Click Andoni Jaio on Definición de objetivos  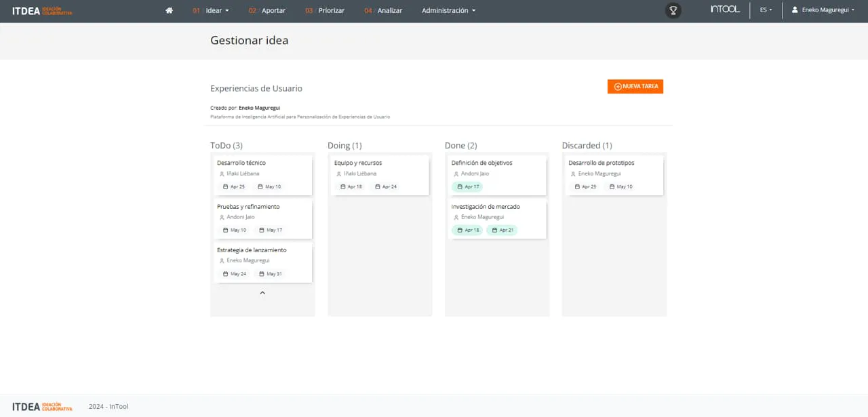tap(475, 174)
